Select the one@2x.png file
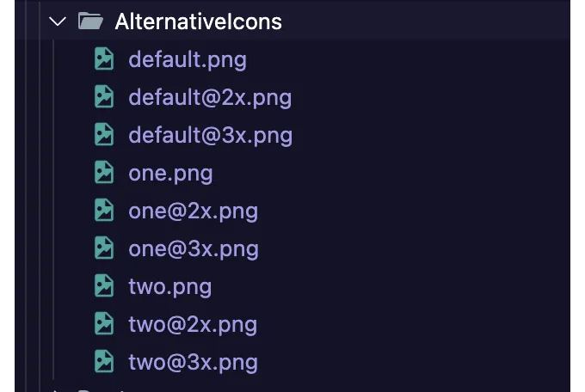Screen dimensions: 585x392 (x=194, y=211)
